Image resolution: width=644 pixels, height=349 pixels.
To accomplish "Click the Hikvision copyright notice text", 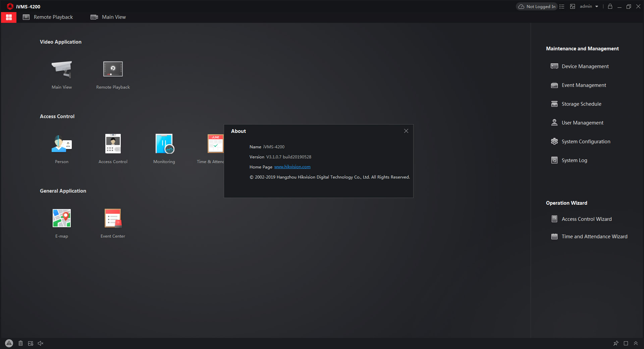I will coord(330,177).
